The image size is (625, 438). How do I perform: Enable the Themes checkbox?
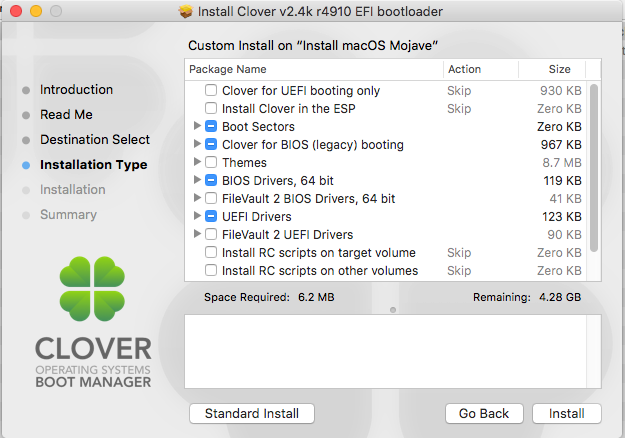[211, 162]
